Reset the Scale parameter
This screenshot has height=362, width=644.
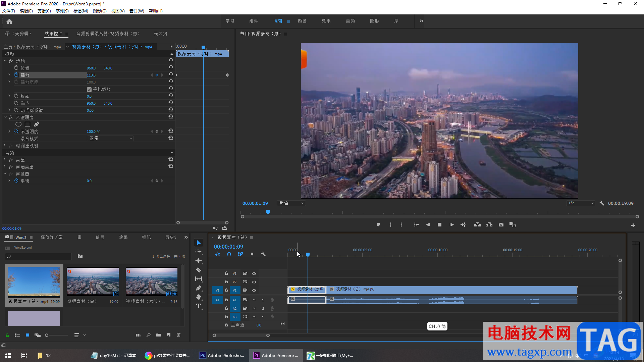[171, 75]
